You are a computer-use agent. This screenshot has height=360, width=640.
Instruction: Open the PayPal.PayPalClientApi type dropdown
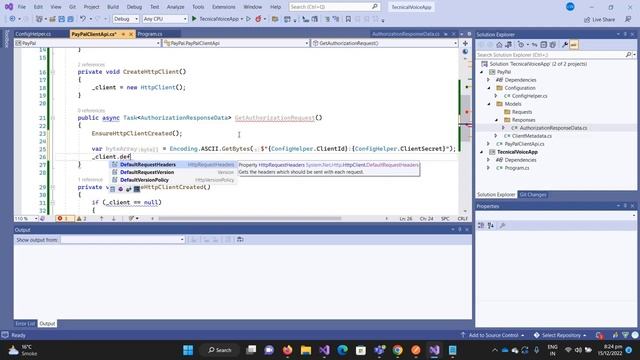[x=236, y=43]
